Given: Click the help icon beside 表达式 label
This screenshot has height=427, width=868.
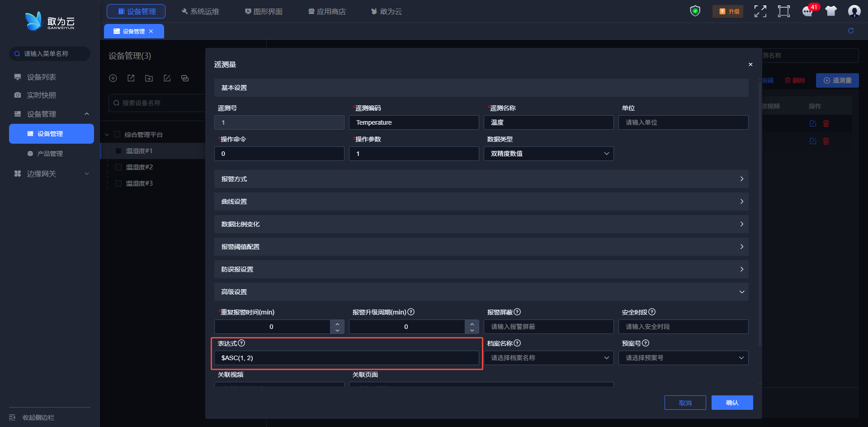Looking at the screenshot, I should tap(241, 343).
